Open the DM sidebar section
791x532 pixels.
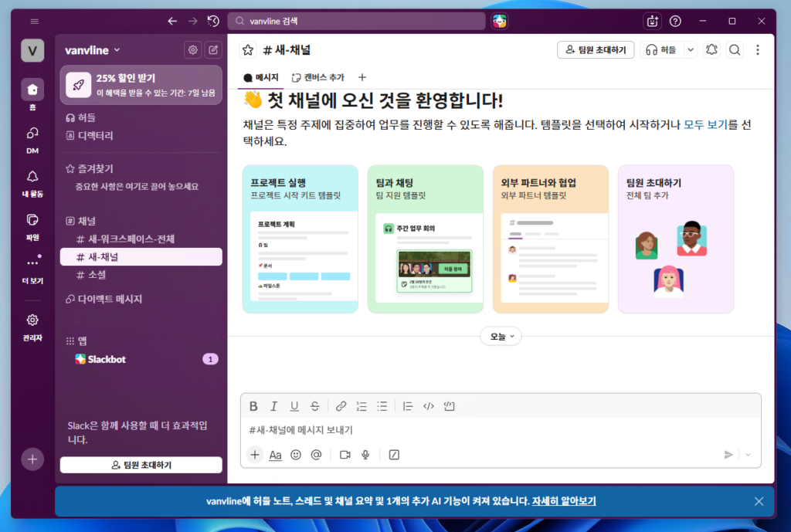click(32, 137)
